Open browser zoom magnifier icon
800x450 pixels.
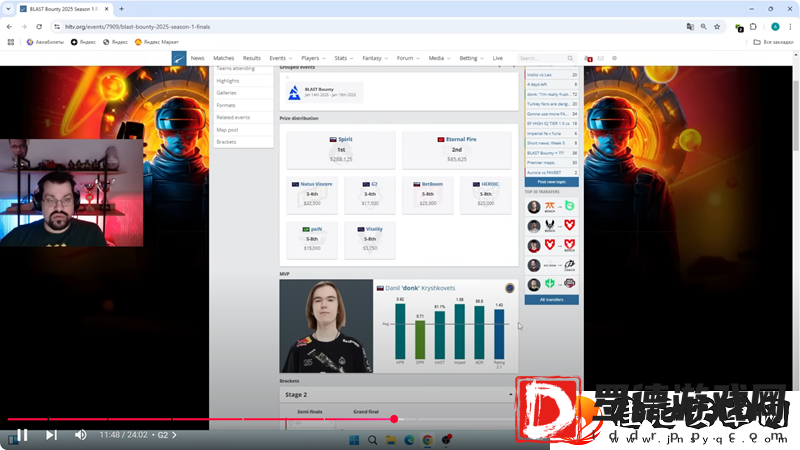pyautogui.click(x=704, y=27)
